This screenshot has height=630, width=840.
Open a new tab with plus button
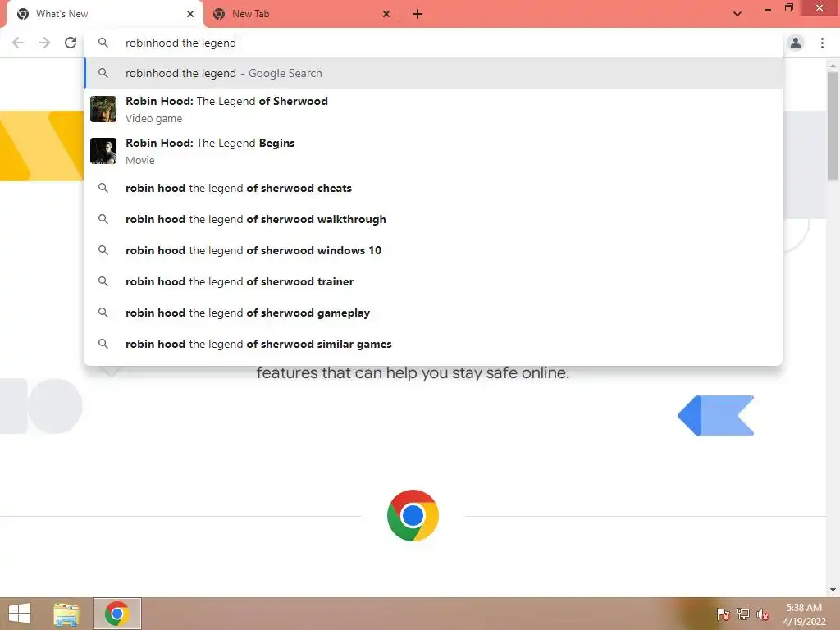click(x=418, y=15)
